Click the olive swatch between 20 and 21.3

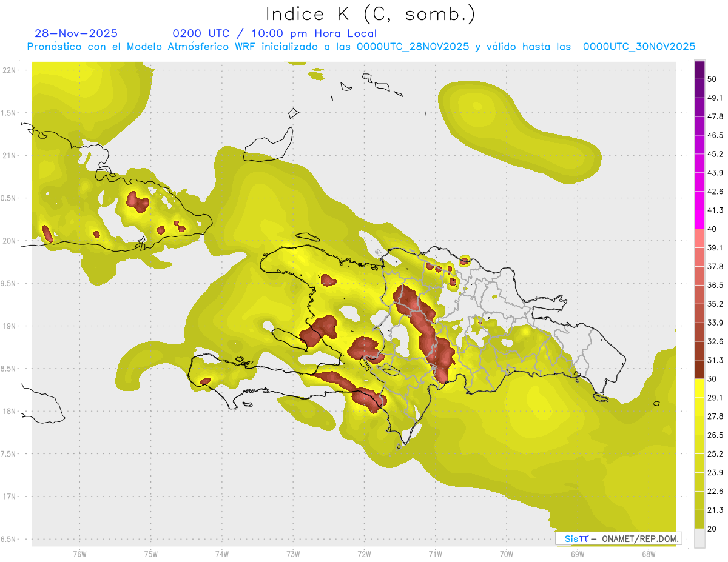tap(700, 519)
